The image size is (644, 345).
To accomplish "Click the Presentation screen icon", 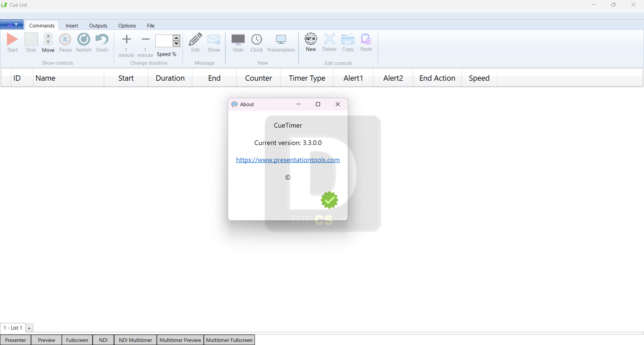I will point(281,39).
